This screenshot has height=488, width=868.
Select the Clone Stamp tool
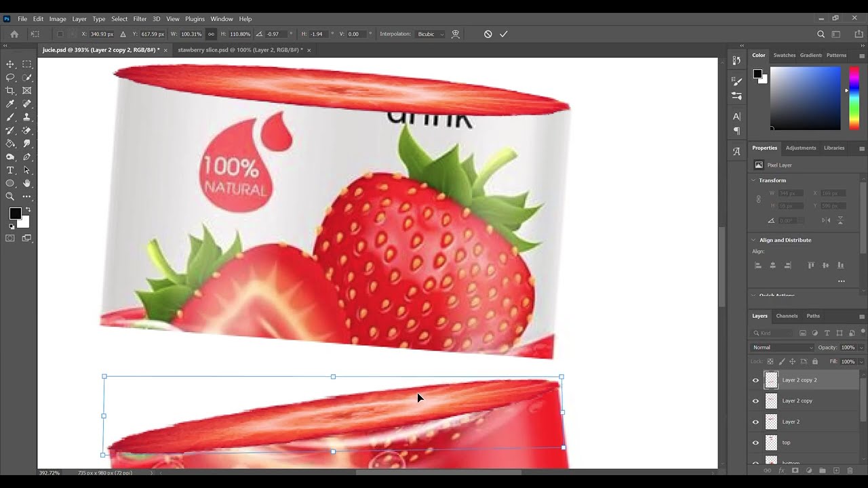[x=27, y=117]
